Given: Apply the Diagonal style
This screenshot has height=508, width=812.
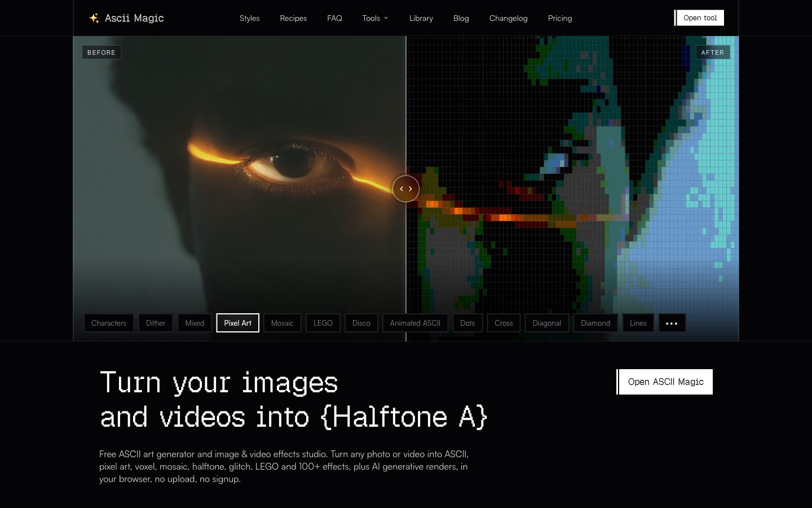Looking at the screenshot, I should coord(547,323).
